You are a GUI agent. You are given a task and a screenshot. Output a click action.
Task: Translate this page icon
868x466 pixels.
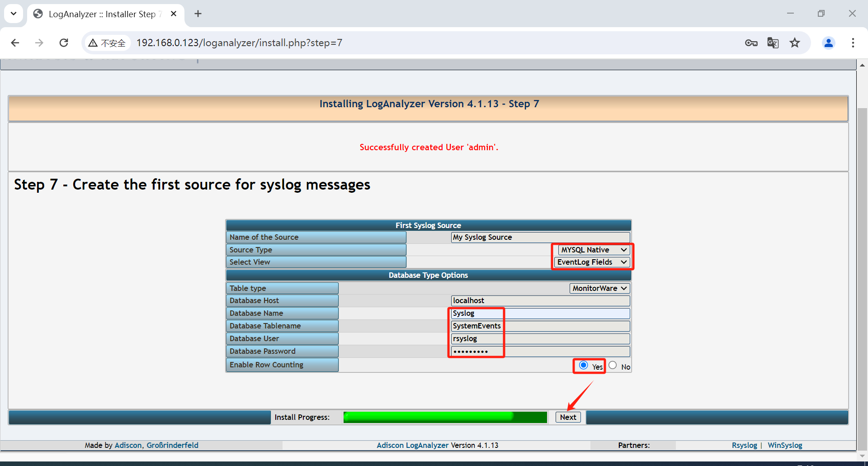coord(773,43)
